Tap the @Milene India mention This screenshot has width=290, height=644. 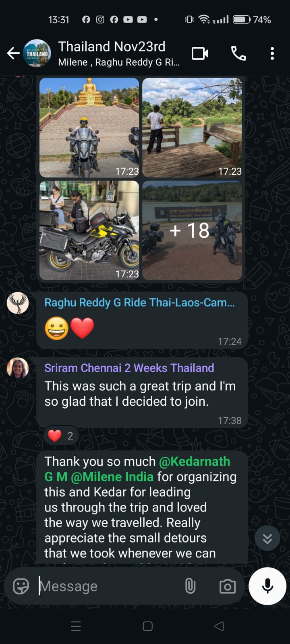pyautogui.click(x=112, y=477)
